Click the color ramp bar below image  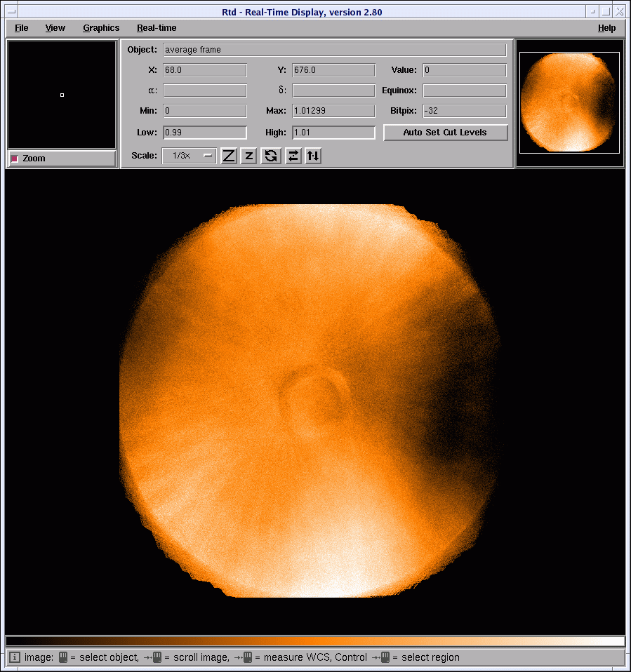click(314, 641)
